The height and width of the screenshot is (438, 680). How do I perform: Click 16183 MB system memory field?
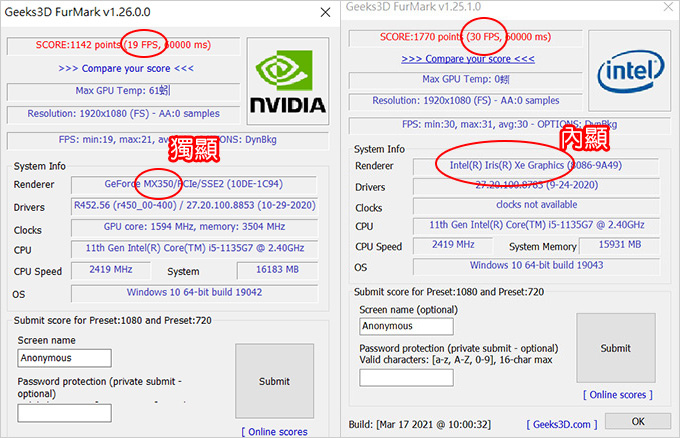click(278, 270)
